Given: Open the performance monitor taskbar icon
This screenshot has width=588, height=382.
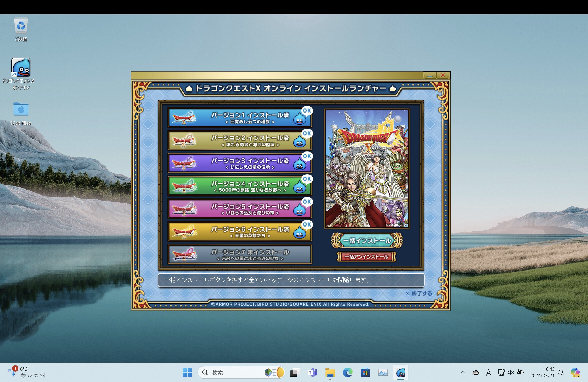Looking at the screenshot, I should pyautogui.click(x=383, y=372).
